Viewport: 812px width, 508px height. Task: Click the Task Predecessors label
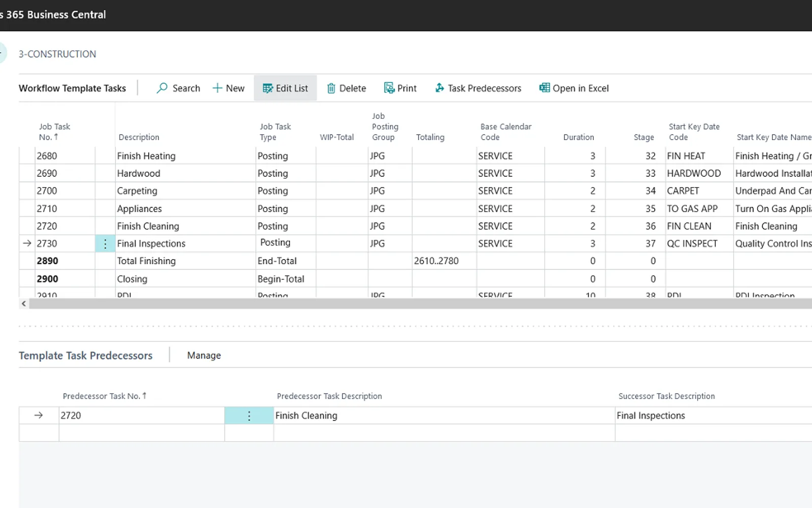tap(484, 88)
